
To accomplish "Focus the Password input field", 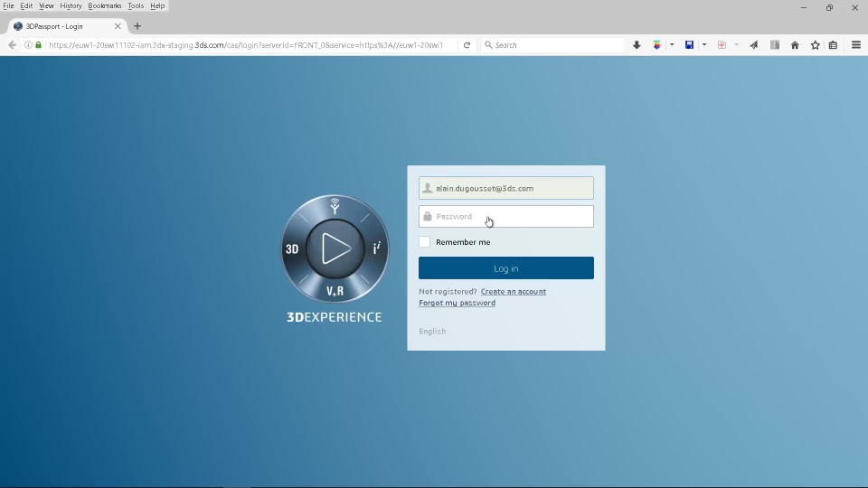I will coord(506,216).
